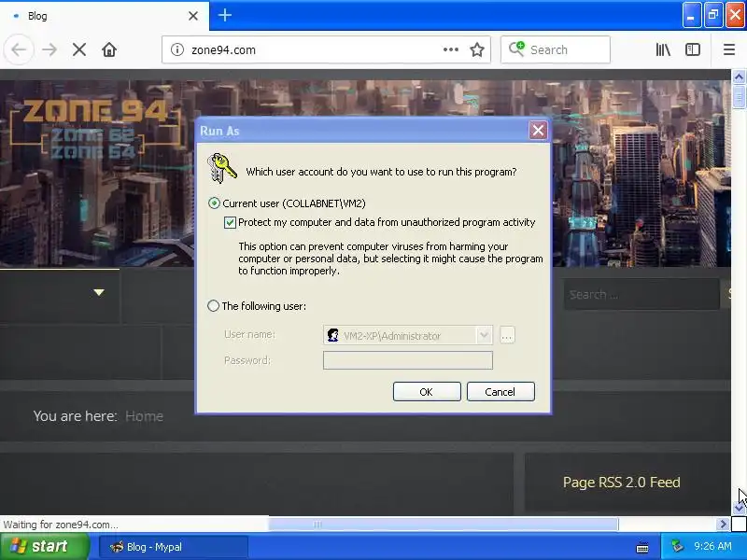Stop loading the zone94.com page
This screenshot has height=560, width=747.
(x=79, y=49)
